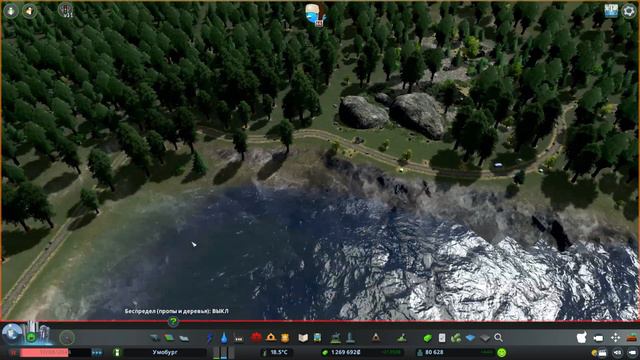Click the population count 80 628
640x360 pixels.
point(434,352)
